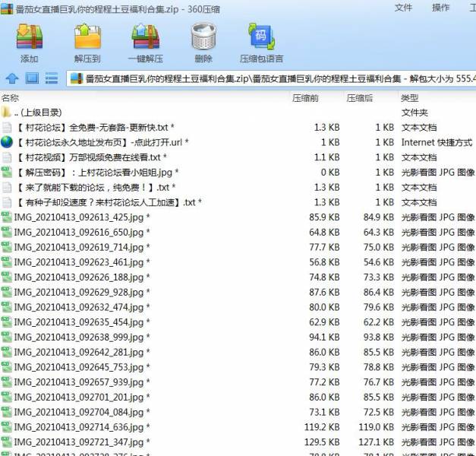Click inside the archive path address field

273,78
